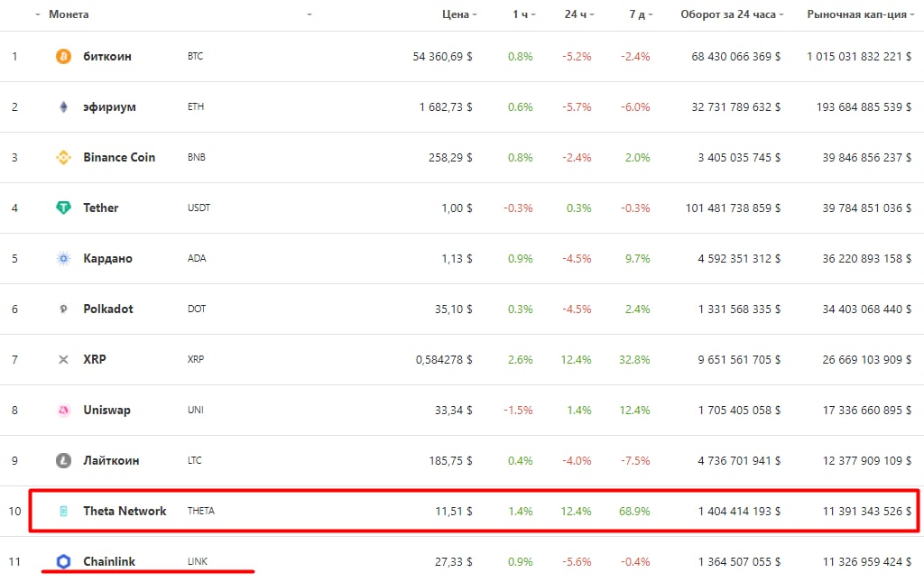Click the XRP cross logo icon

(x=64, y=359)
